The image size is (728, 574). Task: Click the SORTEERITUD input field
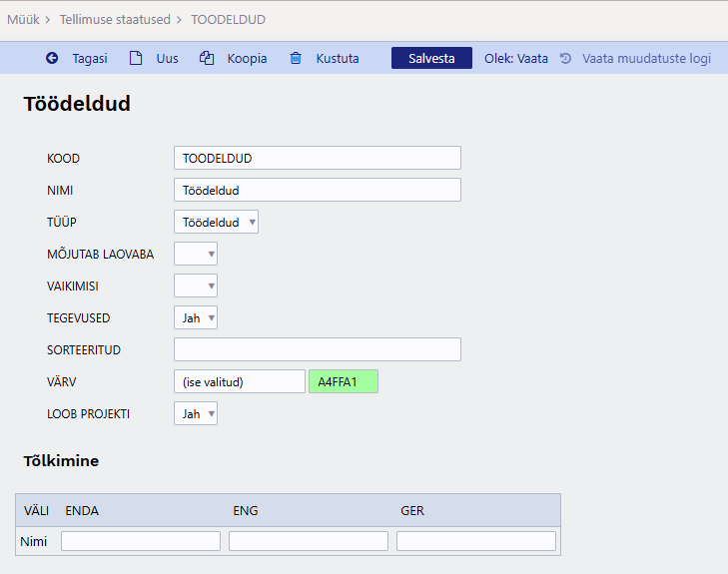[317, 349]
